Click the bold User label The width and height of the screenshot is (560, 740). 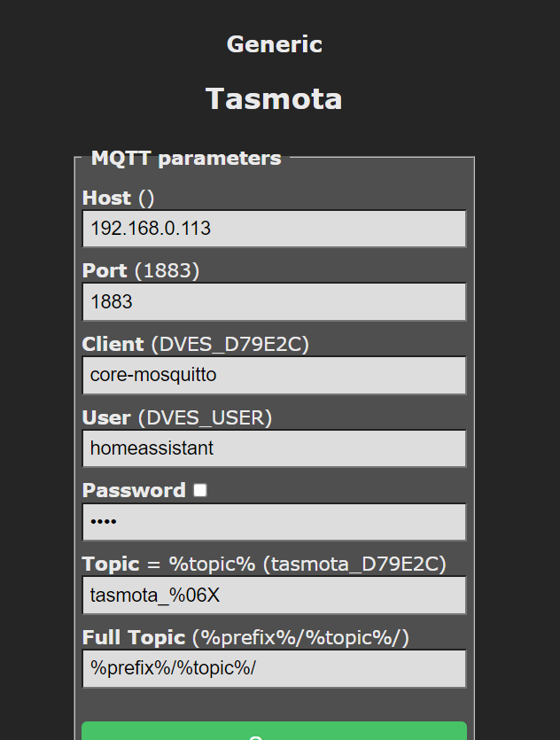(x=106, y=417)
